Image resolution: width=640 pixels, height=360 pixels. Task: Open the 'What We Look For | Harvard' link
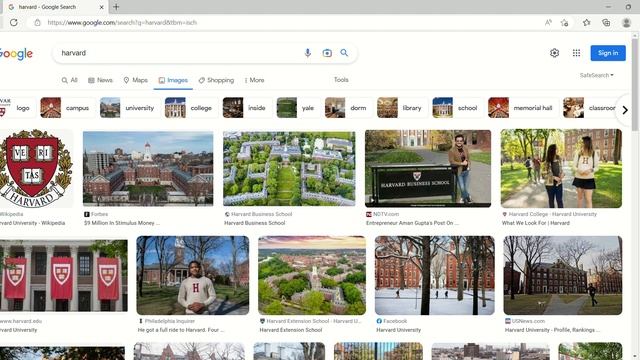(536, 223)
